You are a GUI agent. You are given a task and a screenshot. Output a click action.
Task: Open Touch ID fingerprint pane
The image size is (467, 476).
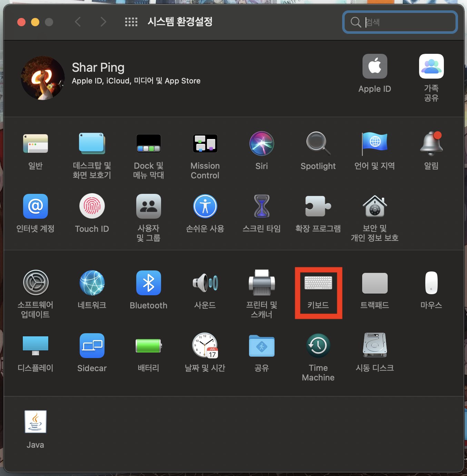point(92,206)
